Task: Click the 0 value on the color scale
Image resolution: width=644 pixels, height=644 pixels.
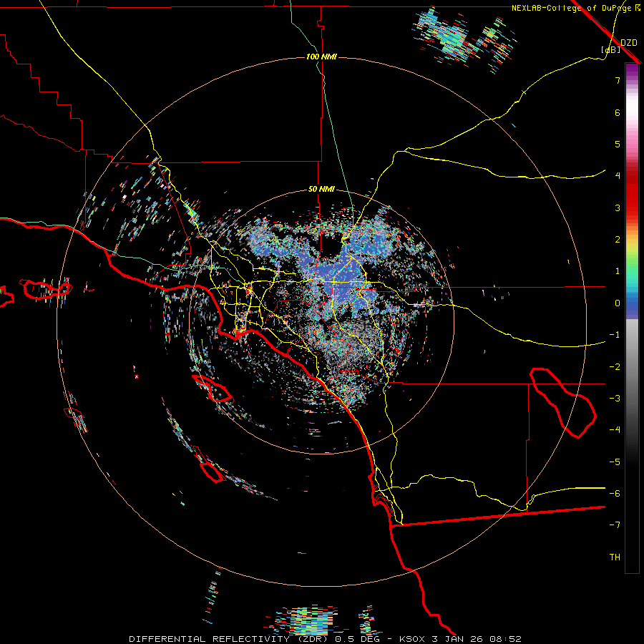Action: (618, 303)
